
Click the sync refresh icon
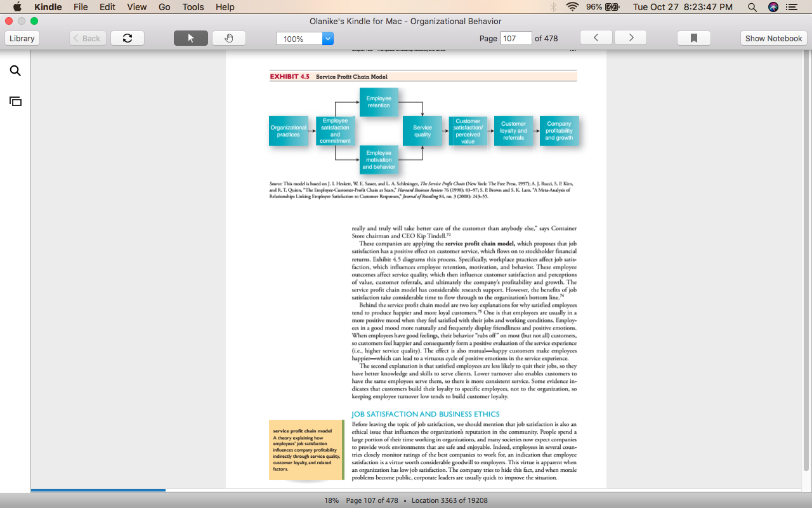point(128,38)
